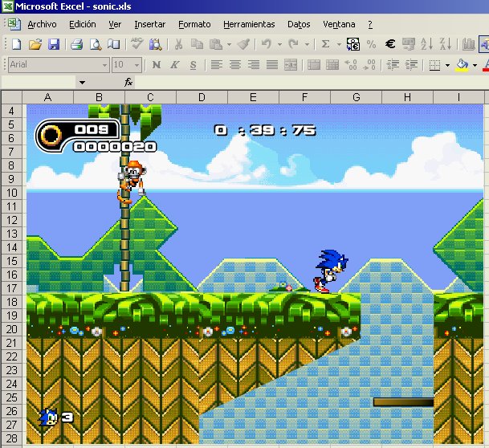Click the Research book icon
Screen dimensions: 489x448
click(114, 44)
